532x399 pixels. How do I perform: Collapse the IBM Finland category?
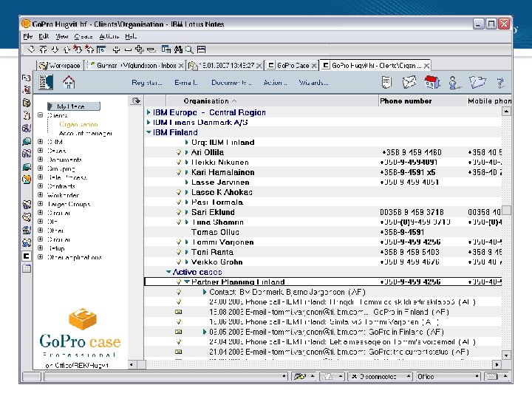pos(149,132)
